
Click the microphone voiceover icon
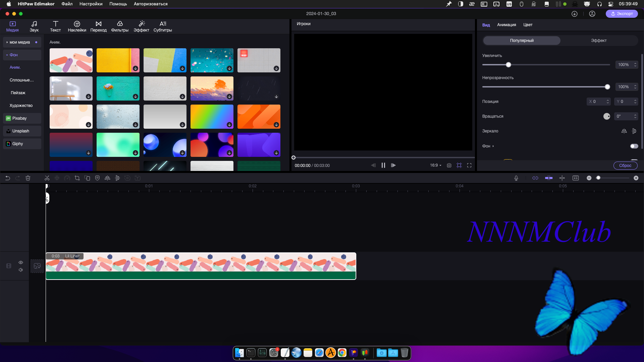(516, 178)
